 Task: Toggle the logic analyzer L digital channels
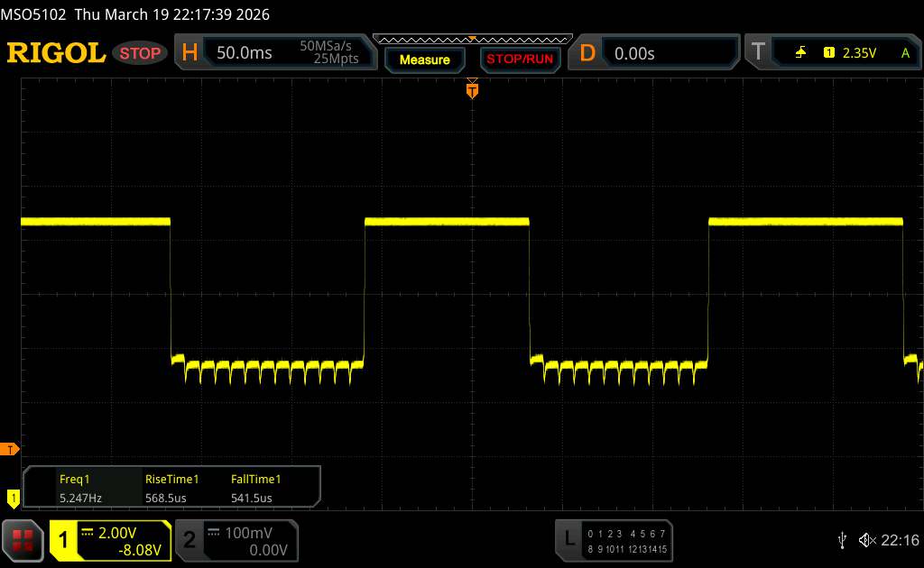(x=615, y=540)
